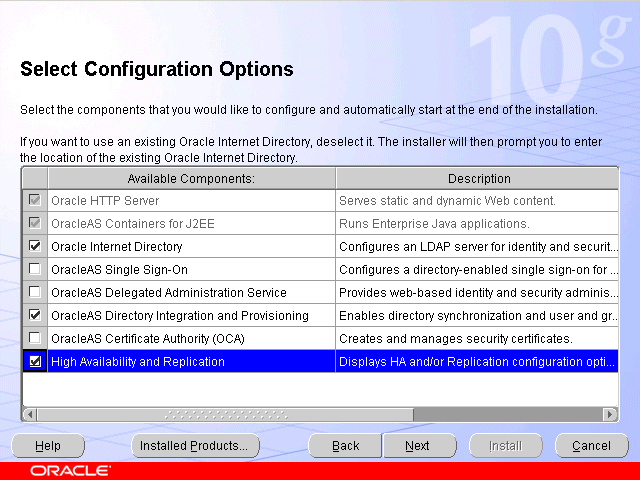The height and width of the screenshot is (480, 640).
Task: Uncheck the Oracle Internet Directory checkbox
Action: tap(35, 246)
